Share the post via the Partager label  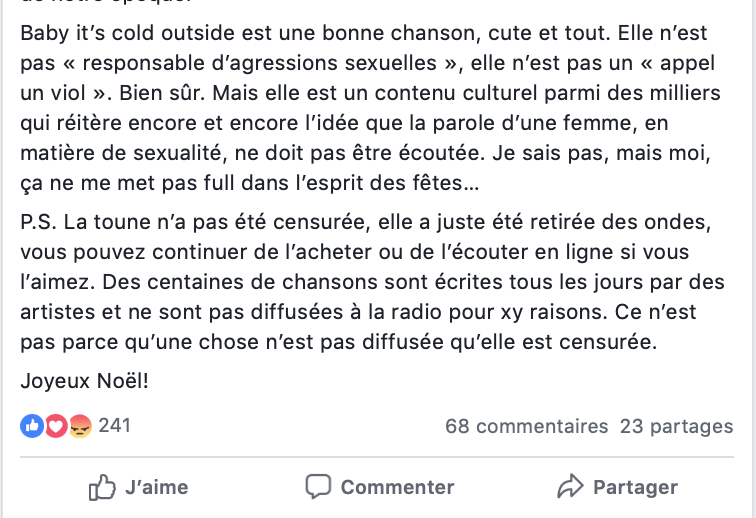click(635, 487)
